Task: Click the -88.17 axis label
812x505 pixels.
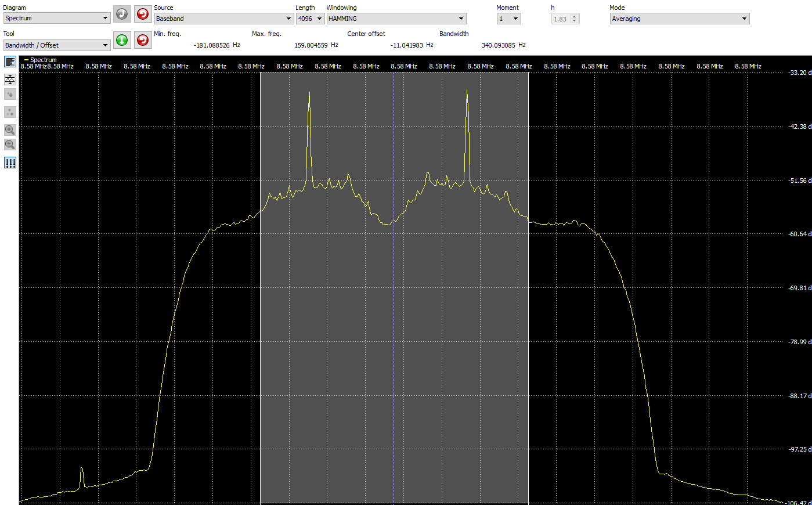Action: 800,396
